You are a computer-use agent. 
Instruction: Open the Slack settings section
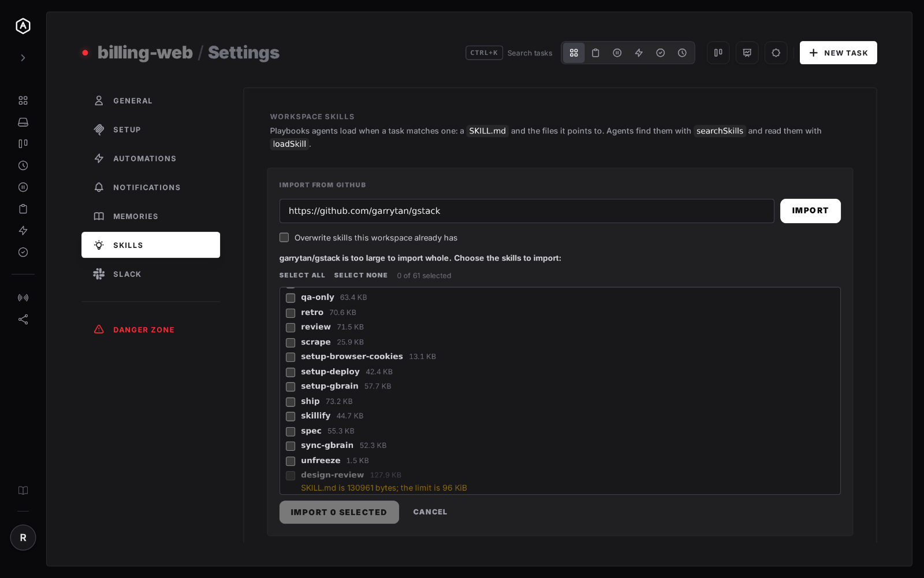[151, 274]
